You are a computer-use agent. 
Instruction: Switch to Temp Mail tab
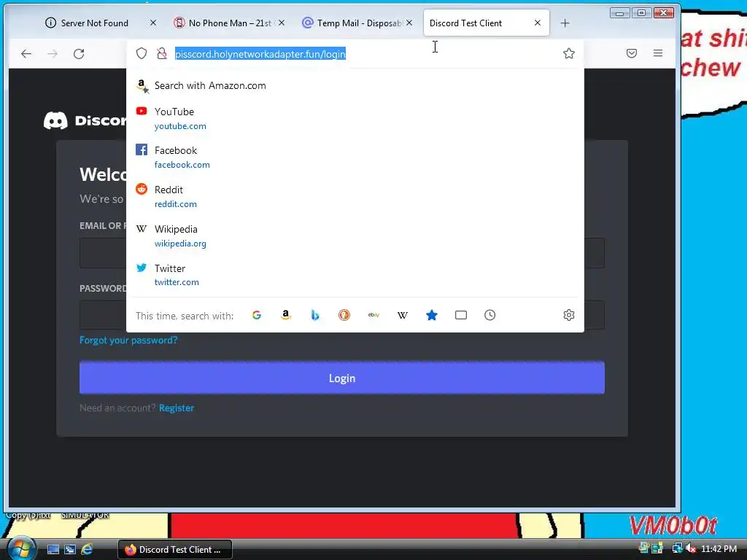pos(359,23)
